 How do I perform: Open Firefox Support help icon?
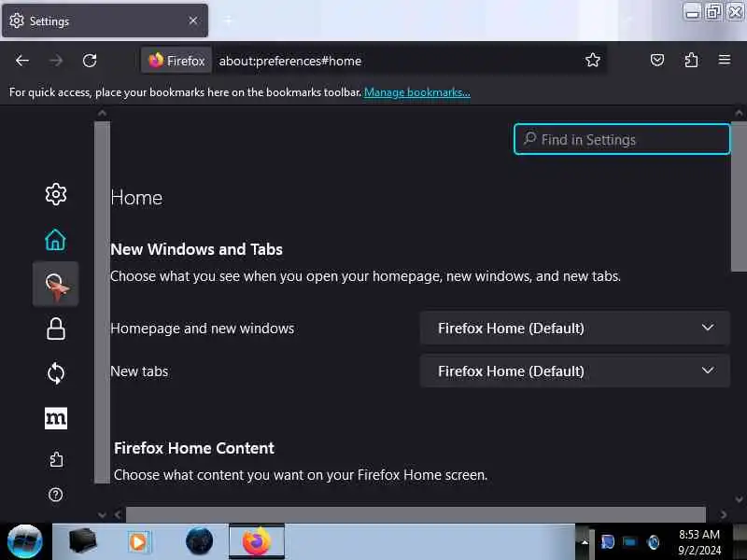(x=56, y=495)
